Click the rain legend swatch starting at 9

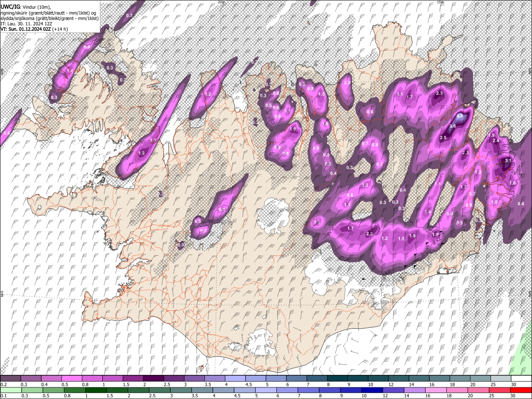[350, 390]
